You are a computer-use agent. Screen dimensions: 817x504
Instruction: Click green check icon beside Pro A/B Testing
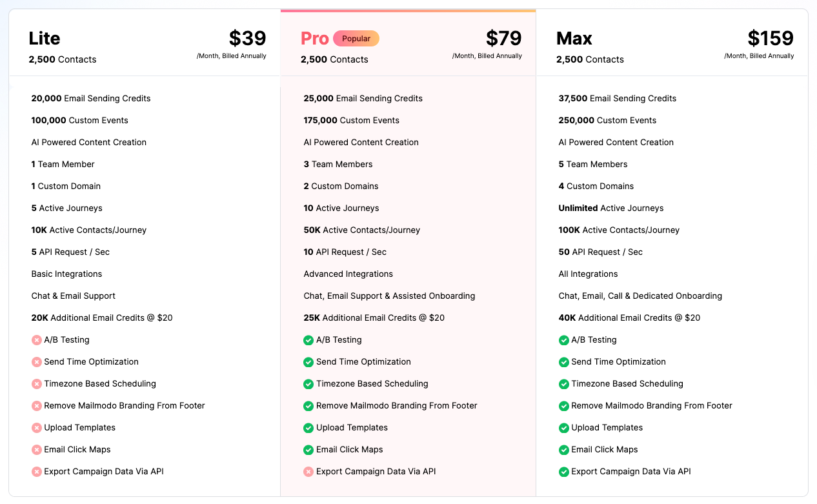(x=308, y=340)
